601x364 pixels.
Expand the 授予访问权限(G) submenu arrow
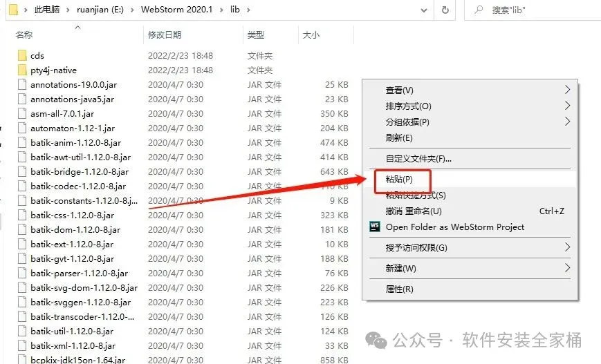click(567, 247)
